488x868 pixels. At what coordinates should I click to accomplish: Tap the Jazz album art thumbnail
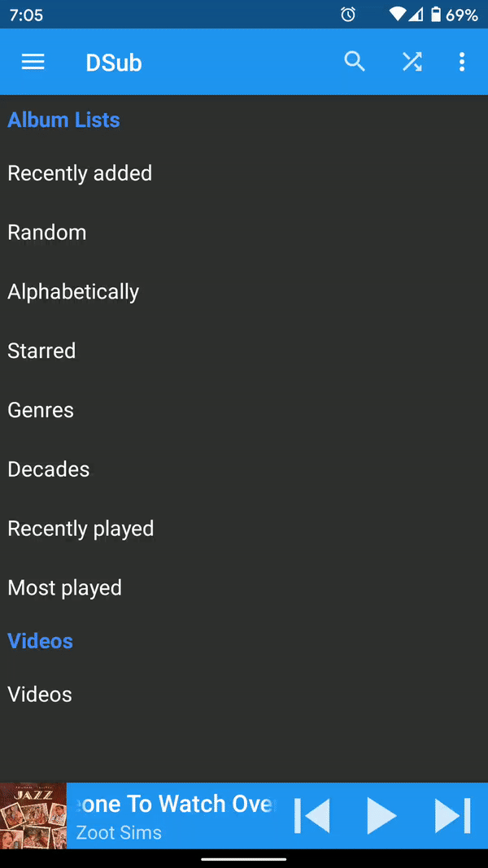(x=33, y=815)
